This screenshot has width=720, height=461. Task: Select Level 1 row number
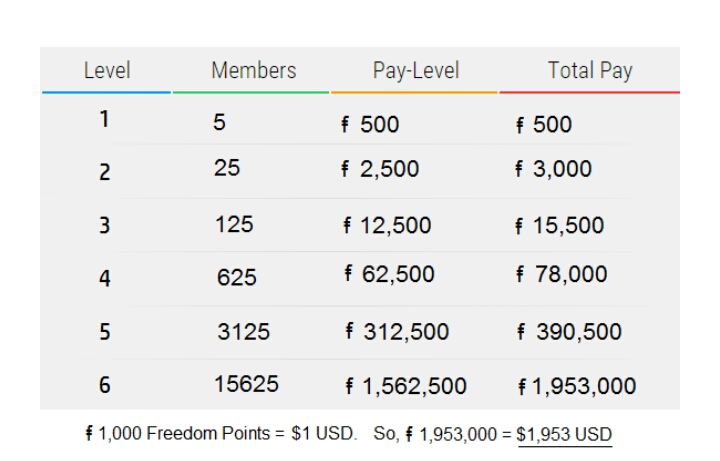[x=104, y=120]
